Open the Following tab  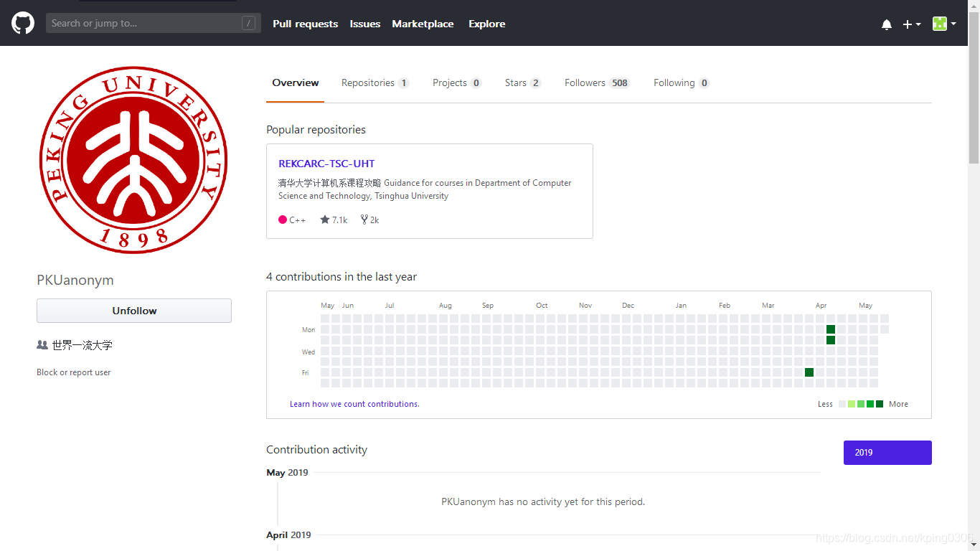point(682,83)
